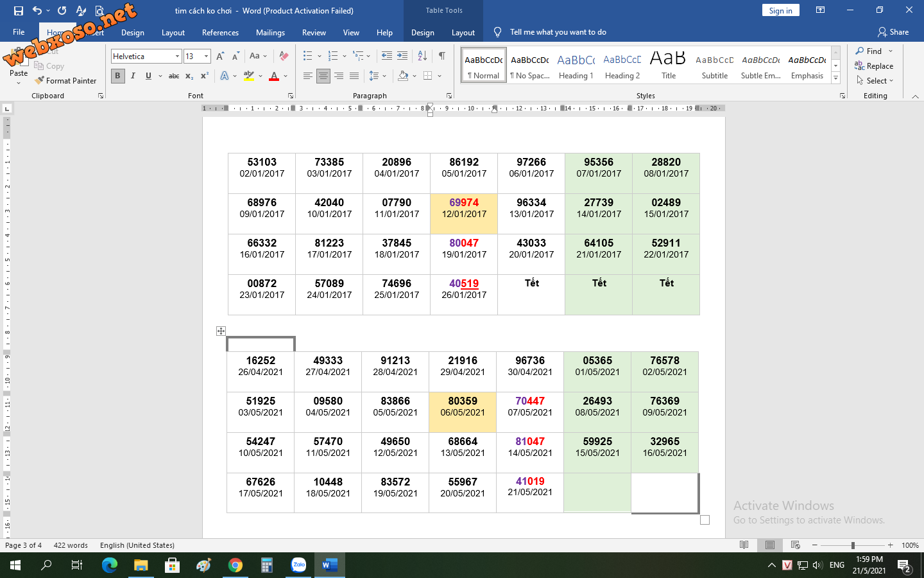Click the Sign in button
The height and width of the screenshot is (578, 924).
[780, 10]
